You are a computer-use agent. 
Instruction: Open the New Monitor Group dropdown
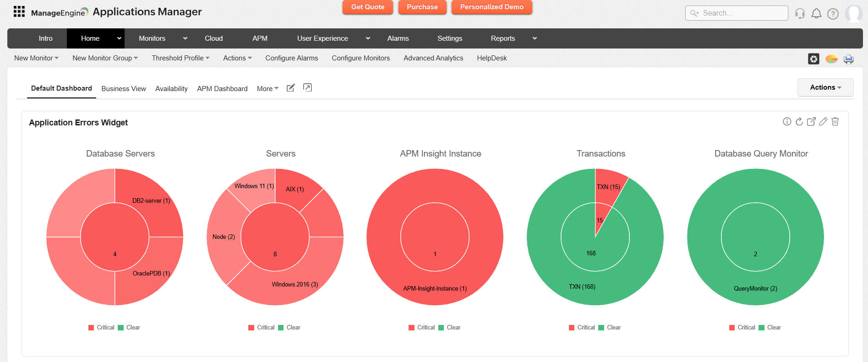105,58
